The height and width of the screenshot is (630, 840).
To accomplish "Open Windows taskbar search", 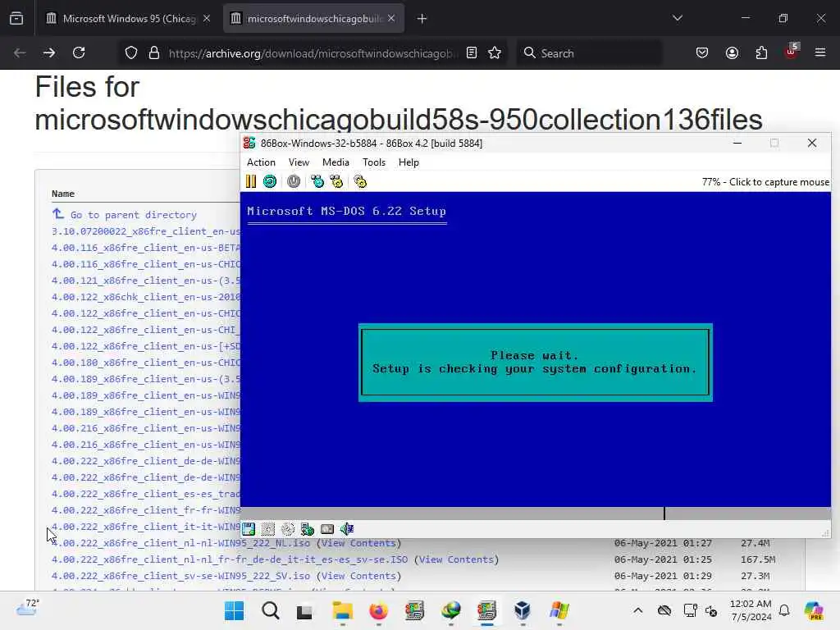I will pos(271,610).
